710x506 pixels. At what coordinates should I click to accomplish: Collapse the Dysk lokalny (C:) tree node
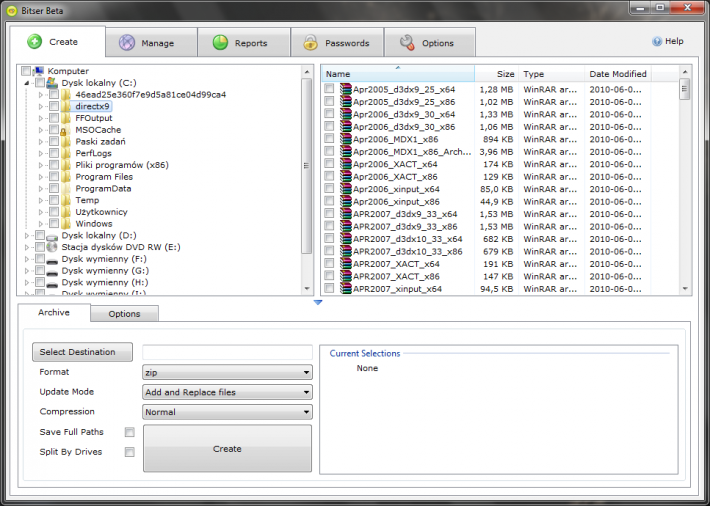[27, 83]
